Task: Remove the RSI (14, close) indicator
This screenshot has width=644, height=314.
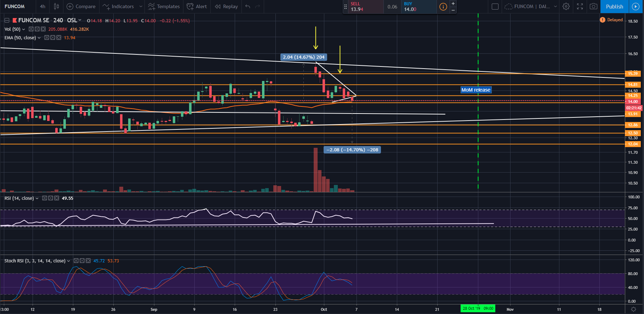Action: coord(57,198)
